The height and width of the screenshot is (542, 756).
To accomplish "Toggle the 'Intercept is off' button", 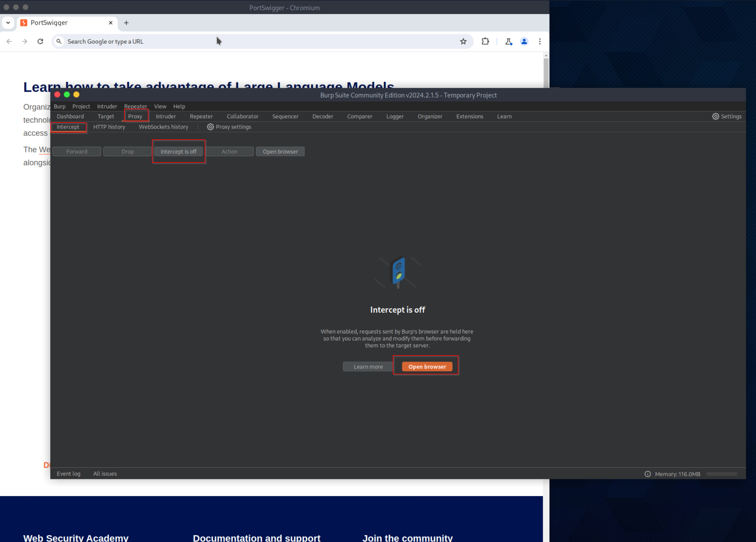I will click(178, 152).
